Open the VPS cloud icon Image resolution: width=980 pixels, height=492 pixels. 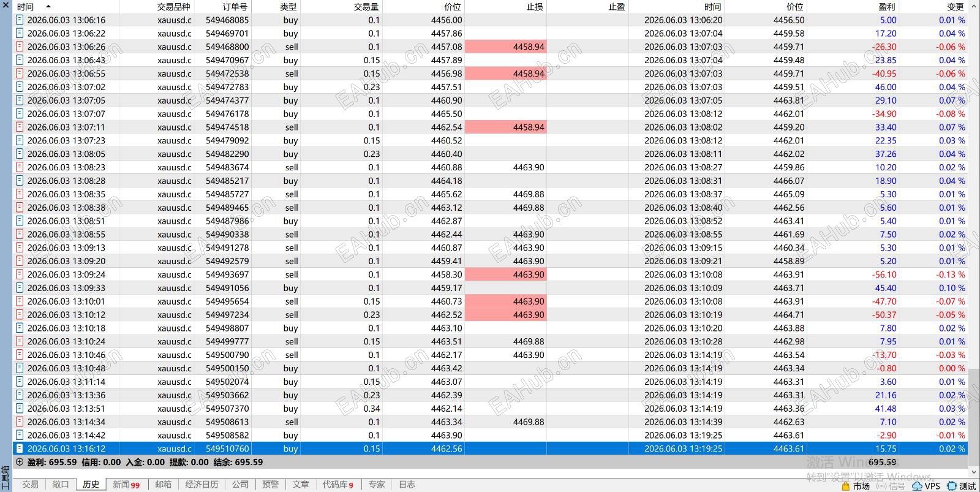[917, 486]
